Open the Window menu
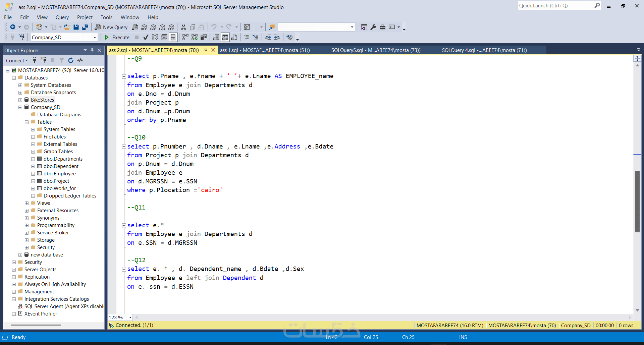Viewport: 644px width, 345px height. pos(130,17)
